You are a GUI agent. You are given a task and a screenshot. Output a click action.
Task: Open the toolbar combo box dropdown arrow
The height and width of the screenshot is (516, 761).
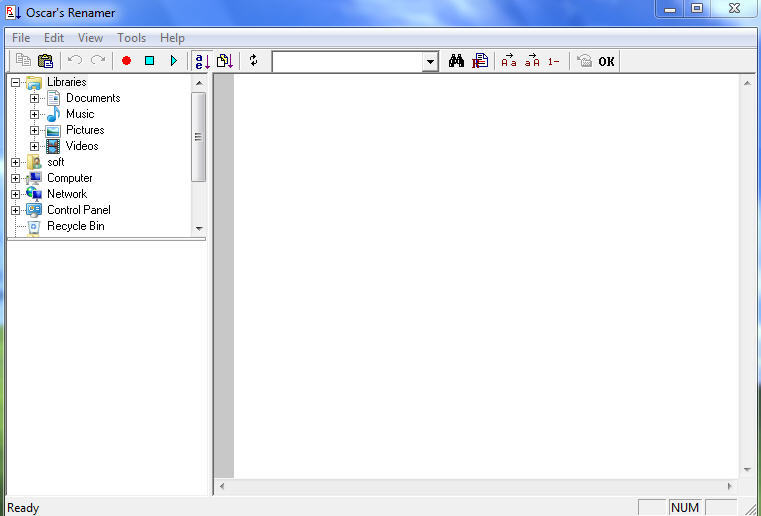[430, 62]
